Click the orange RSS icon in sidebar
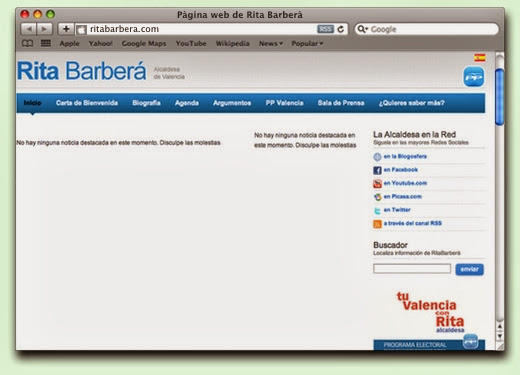Image resolution: width=520 pixels, height=375 pixels. point(377,224)
